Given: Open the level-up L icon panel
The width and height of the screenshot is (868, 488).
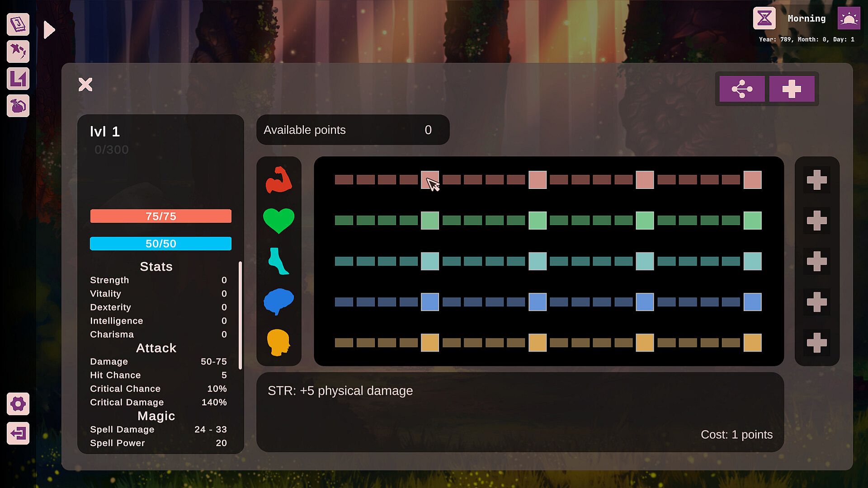Looking at the screenshot, I should [x=18, y=79].
